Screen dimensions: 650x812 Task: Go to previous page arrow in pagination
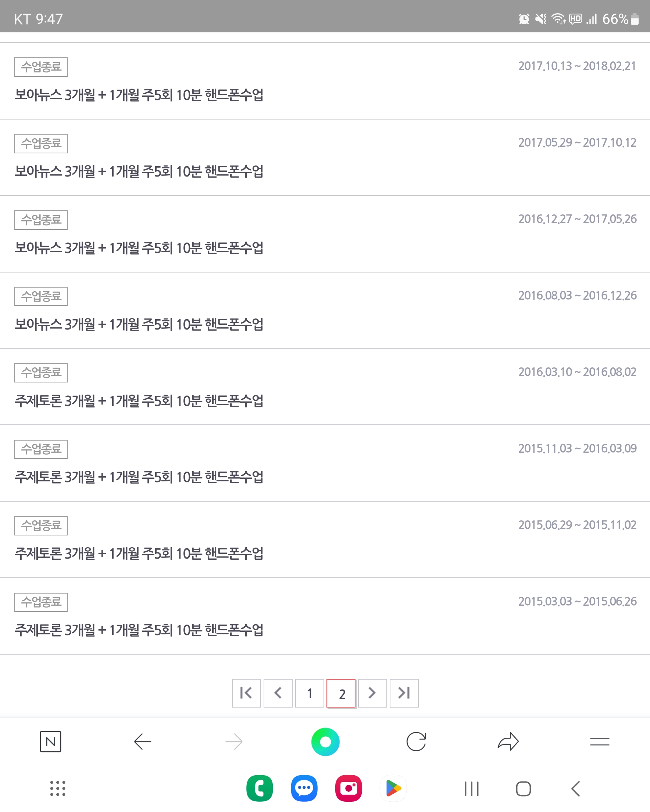[x=278, y=693]
